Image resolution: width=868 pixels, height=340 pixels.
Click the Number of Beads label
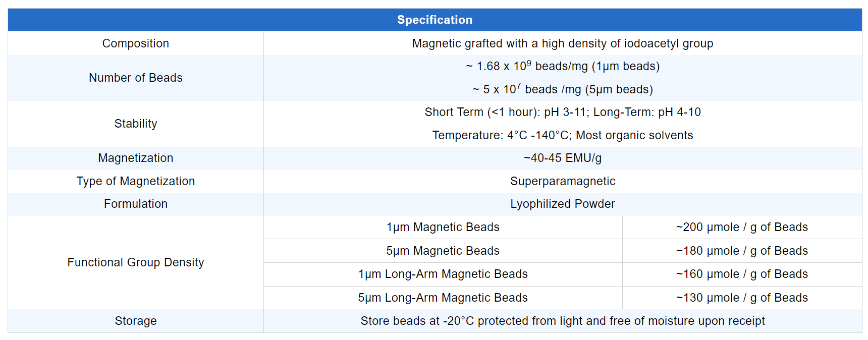(x=135, y=78)
